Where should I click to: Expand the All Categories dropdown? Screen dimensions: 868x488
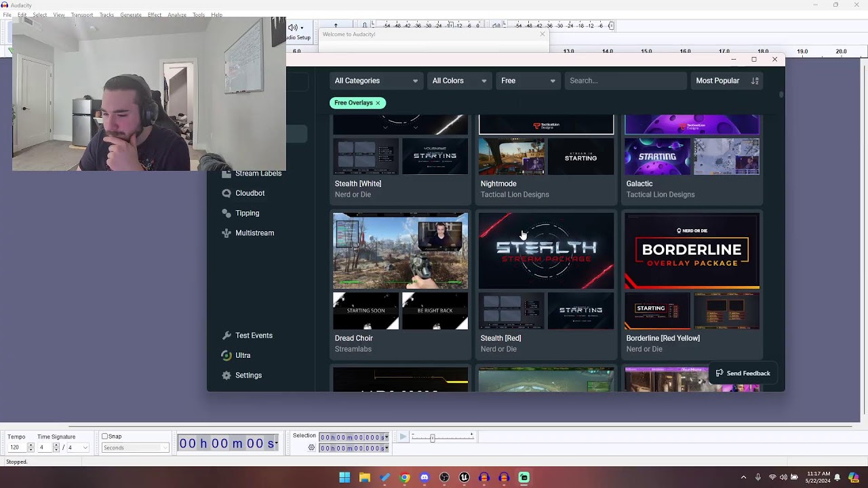pyautogui.click(x=376, y=81)
